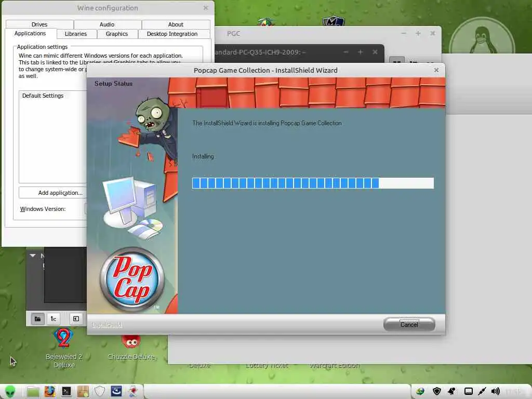Minimize the terminal window behind the installer
The width and height of the screenshot is (532, 399).
click(x=345, y=52)
